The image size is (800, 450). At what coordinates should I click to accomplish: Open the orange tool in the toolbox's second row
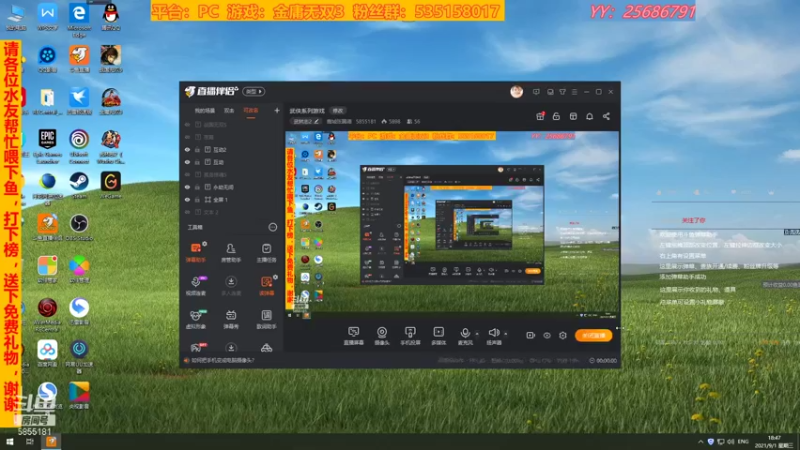click(266, 286)
